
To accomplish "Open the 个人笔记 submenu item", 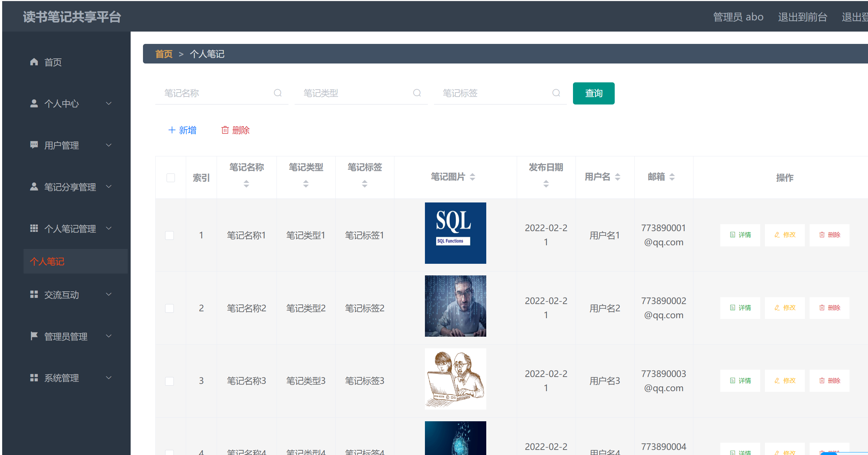I will [47, 261].
